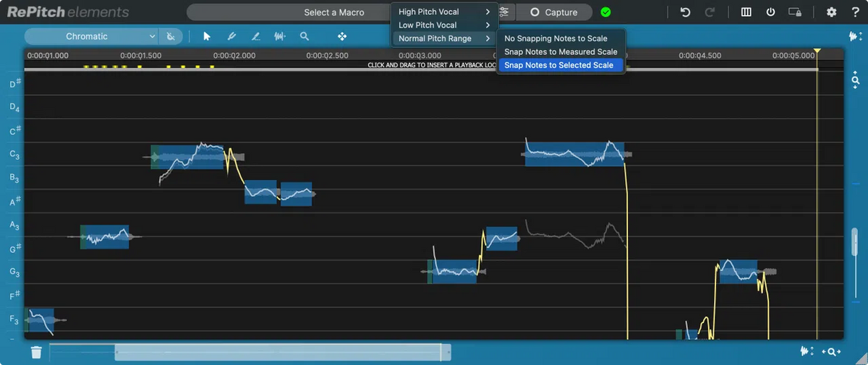Select the four-arrow move tool
Image resolution: width=868 pixels, height=365 pixels.
tap(342, 36)
